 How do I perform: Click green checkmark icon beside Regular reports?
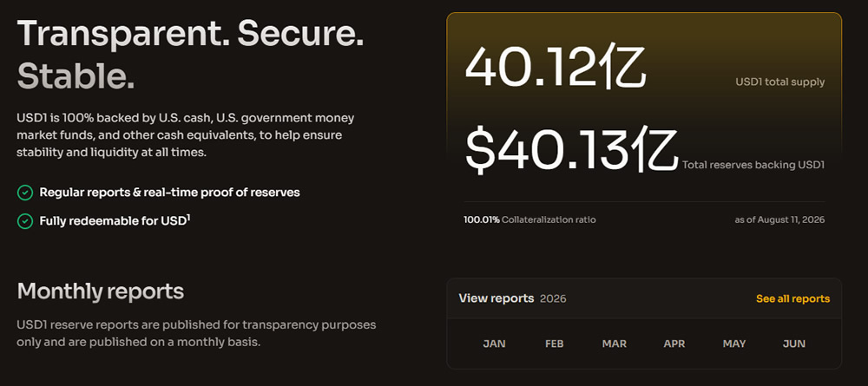25,193
